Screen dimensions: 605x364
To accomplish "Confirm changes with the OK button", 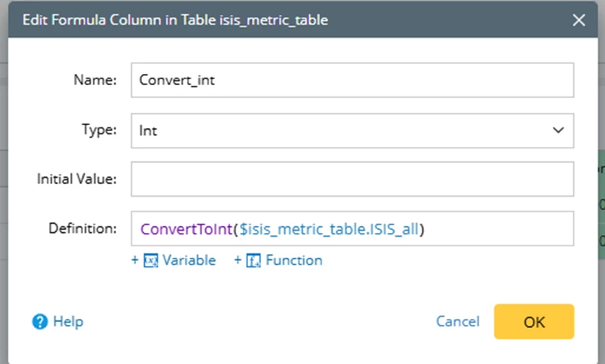I will click(533, 322).
